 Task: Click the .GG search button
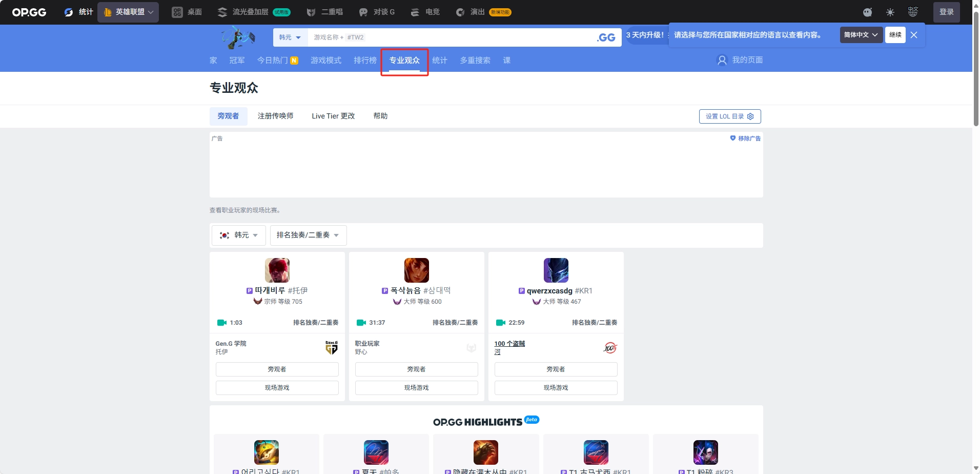(x=606, y=37)
